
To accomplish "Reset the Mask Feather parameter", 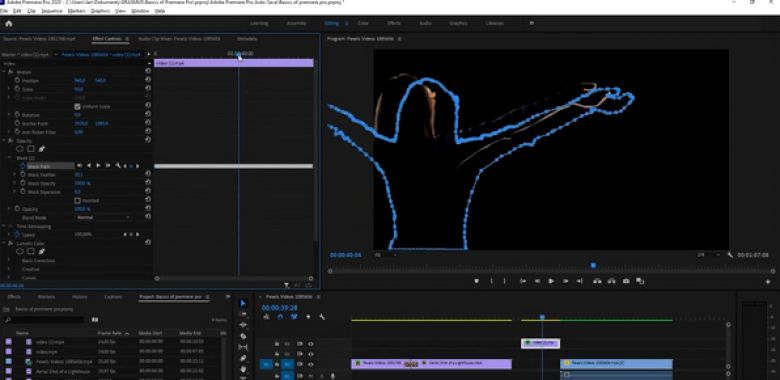I will [148, 174].
